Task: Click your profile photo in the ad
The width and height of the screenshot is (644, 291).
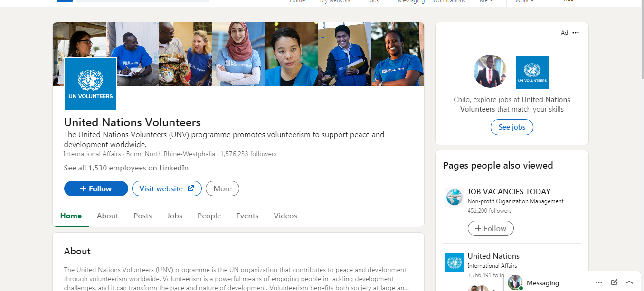Action: coord(491,71)
